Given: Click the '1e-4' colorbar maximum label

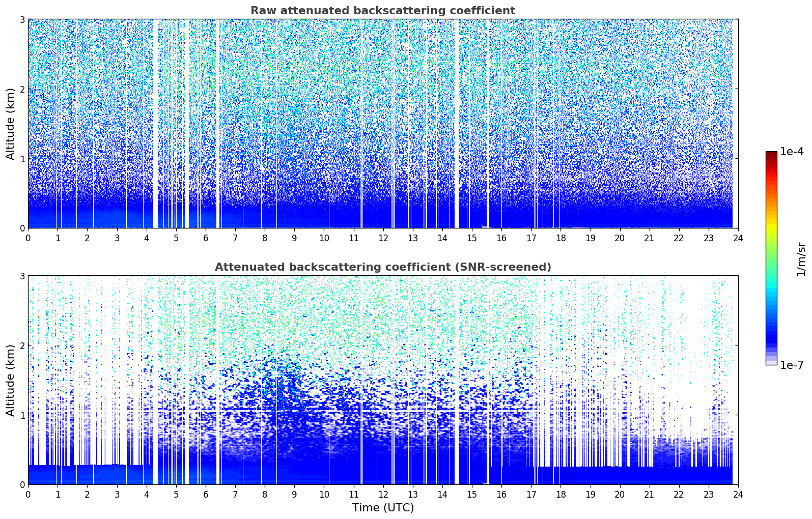Looking at the screenshot, I should click(792, 152).
